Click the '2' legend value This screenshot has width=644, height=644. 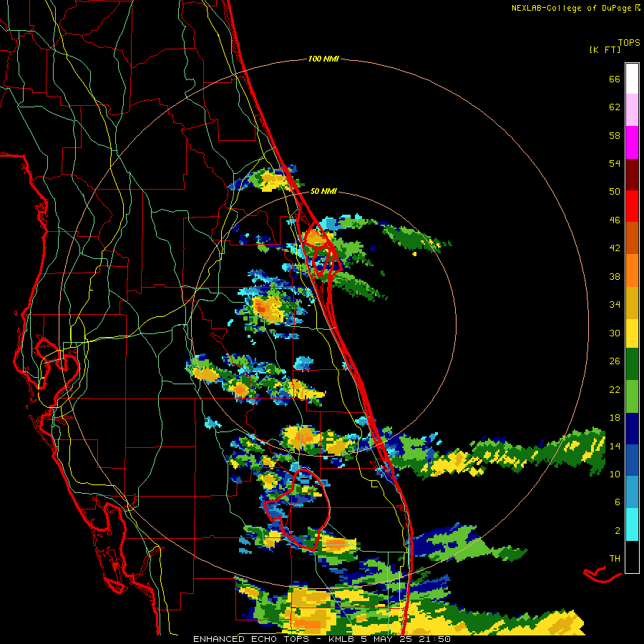pos(618,531)
